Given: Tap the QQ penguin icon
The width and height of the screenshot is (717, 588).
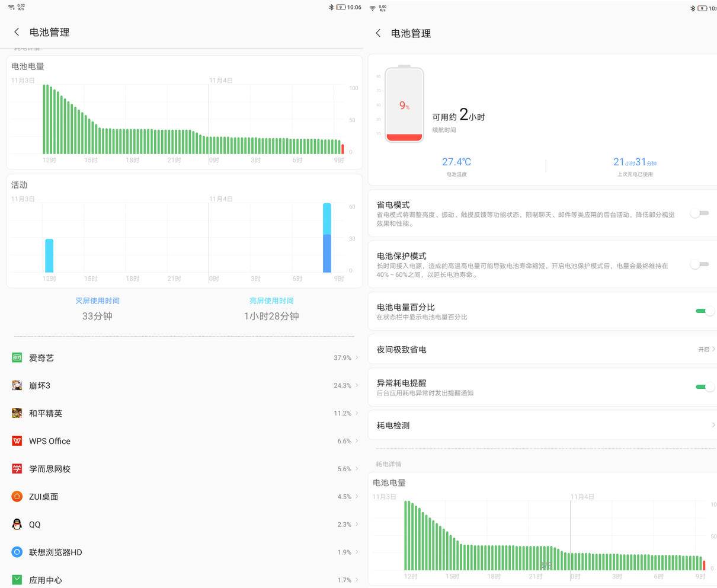Looking at the screenshot, I should (x=17, y=525).
